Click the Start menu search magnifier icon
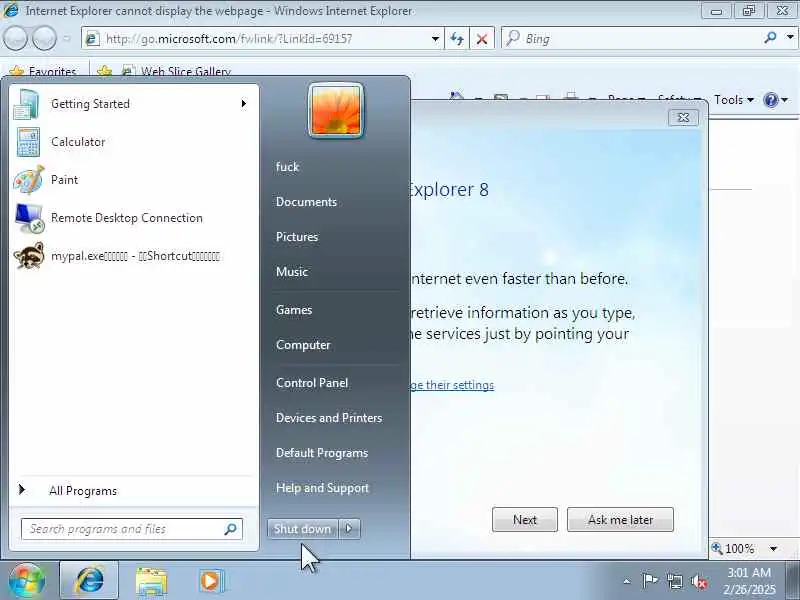 [x=231, y=529]
